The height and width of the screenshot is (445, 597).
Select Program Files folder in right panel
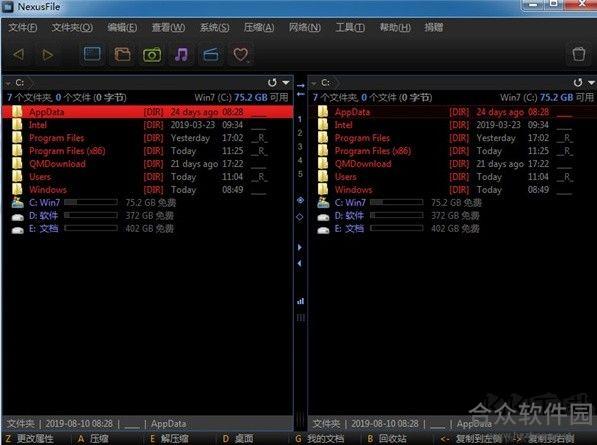(x=452, y=138)
